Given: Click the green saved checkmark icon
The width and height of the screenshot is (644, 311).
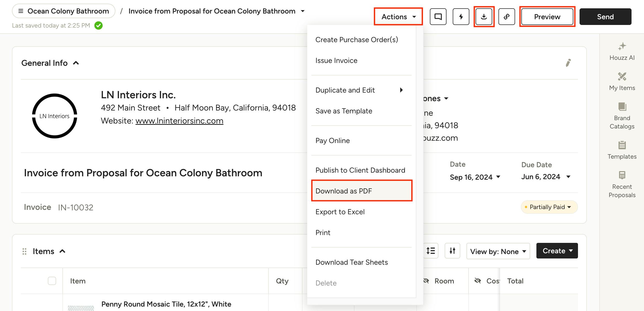Looking at the screenshot, I should 98,25.
